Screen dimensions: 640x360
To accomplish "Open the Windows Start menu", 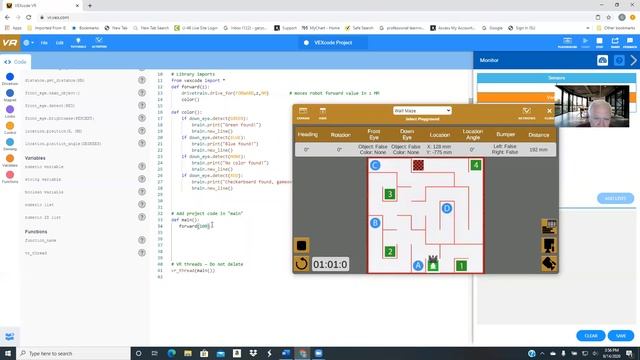I will coord(8,353).
